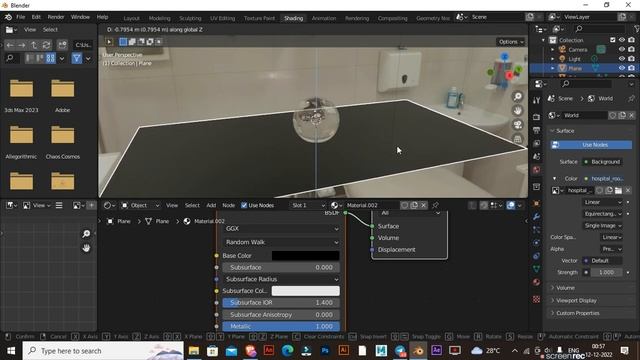Disable Camera object in renders
Image resolution: width=640 pixels, height=360 pixels.
pyautogui.click(x=631, y=49)
